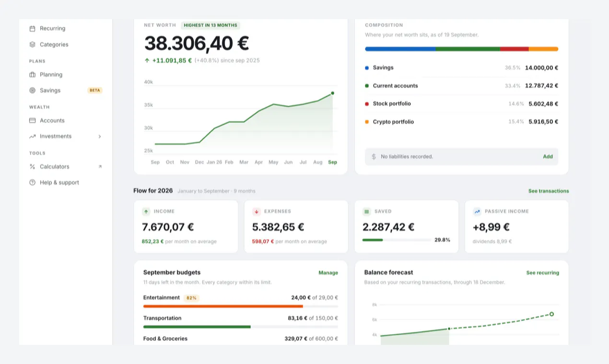Click the Transportation budget progress bar
The image size is (609, 364).
pyautogui.click(x=241, y=327)
